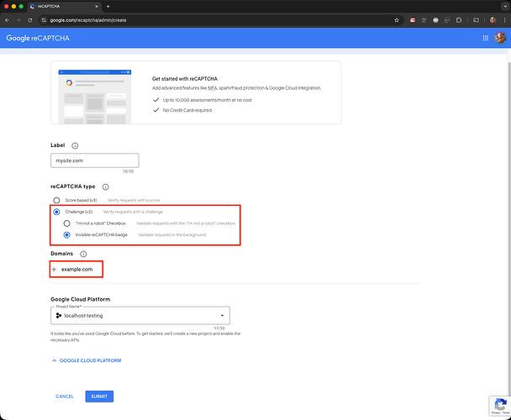Click the plus icon to add domain

55,269
